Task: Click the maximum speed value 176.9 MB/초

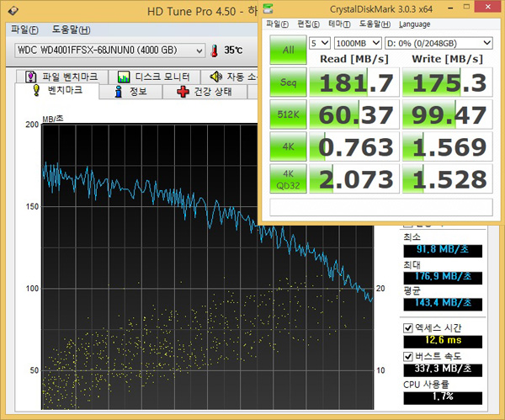Action: tap(443, 277)
